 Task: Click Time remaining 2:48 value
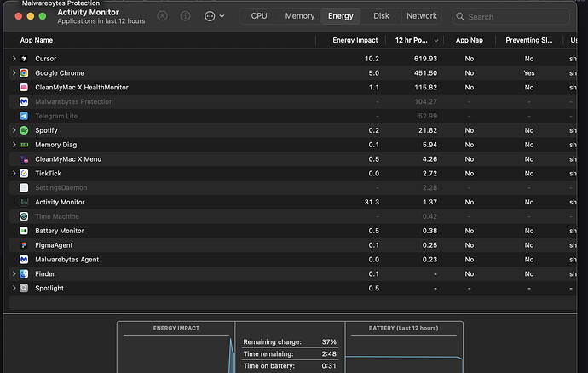pos(329,354)
